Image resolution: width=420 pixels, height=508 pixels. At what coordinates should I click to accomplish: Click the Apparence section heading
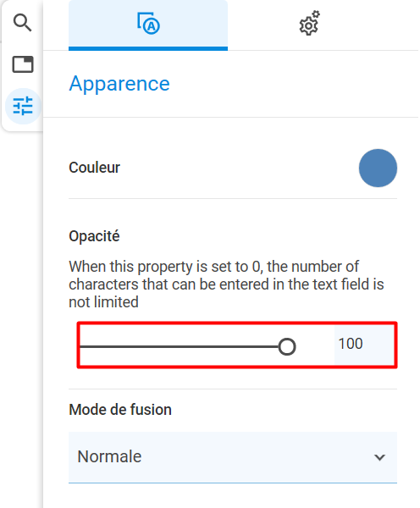(x=119, y=84)
